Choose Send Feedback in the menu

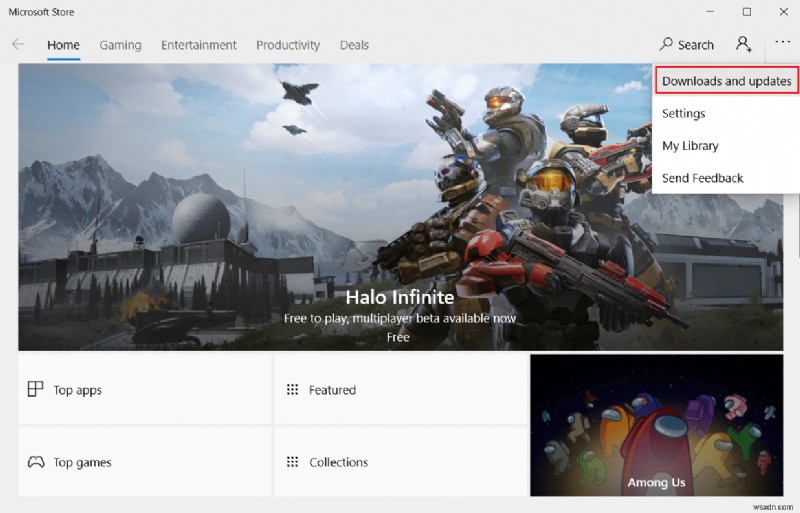[x=703, y=178]
